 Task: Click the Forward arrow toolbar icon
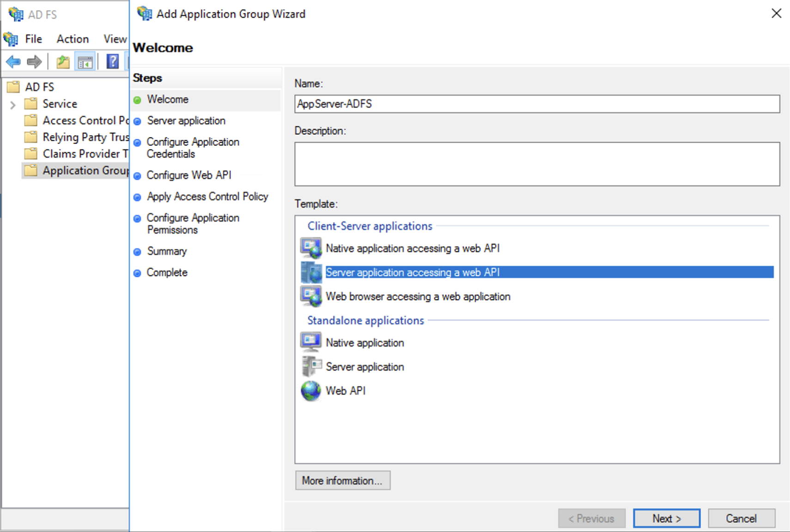35,61
